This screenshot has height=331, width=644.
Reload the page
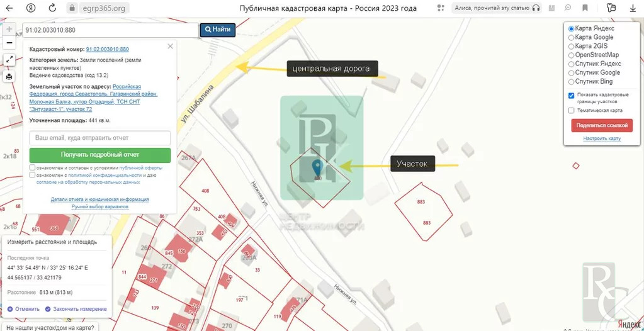52,8
